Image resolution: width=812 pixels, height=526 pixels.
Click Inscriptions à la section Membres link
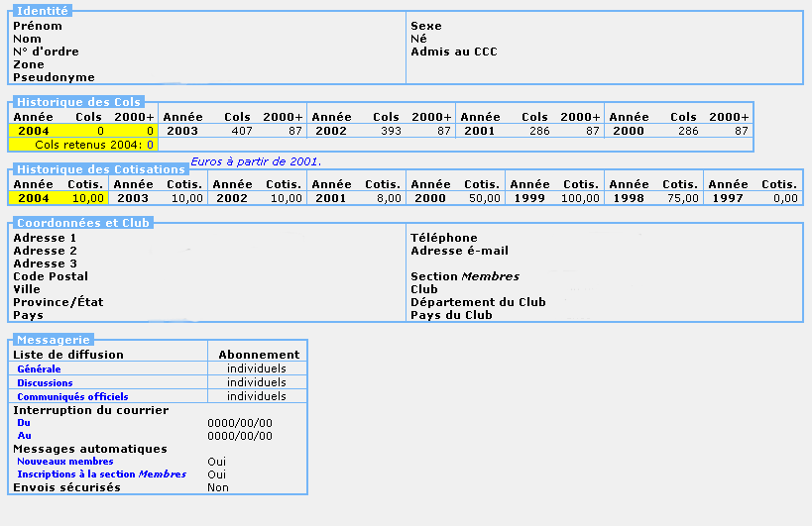click(101, 474)
